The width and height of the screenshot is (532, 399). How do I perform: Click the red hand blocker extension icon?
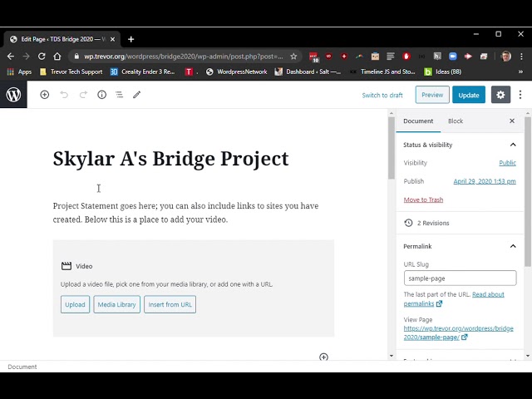[406, 57]
